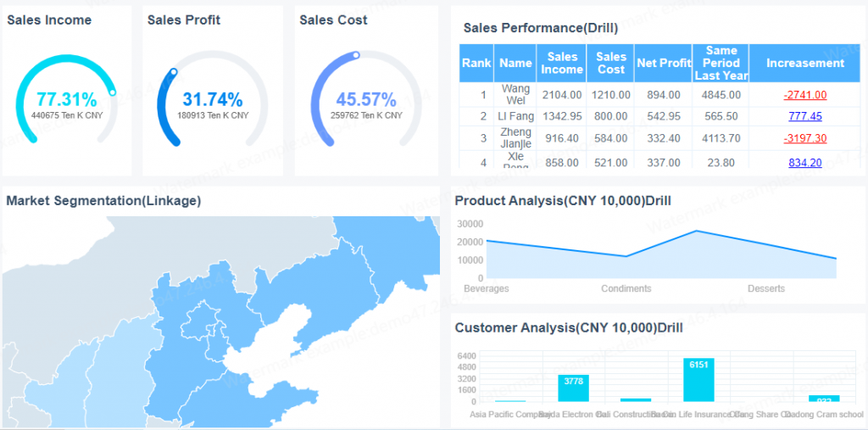Click the Net Profit column header
868x430 pixels.
click(664, 63)
